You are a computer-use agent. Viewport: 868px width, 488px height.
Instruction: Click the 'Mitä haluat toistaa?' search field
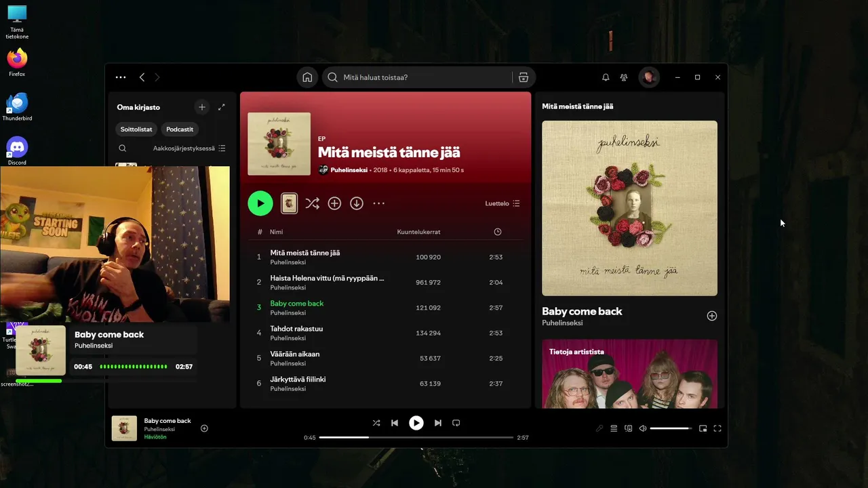coord(417,77)
